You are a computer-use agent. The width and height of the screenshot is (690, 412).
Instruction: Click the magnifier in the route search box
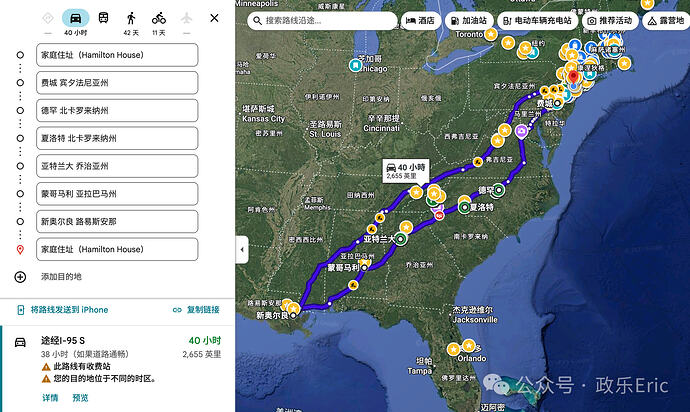click(254, 20)
